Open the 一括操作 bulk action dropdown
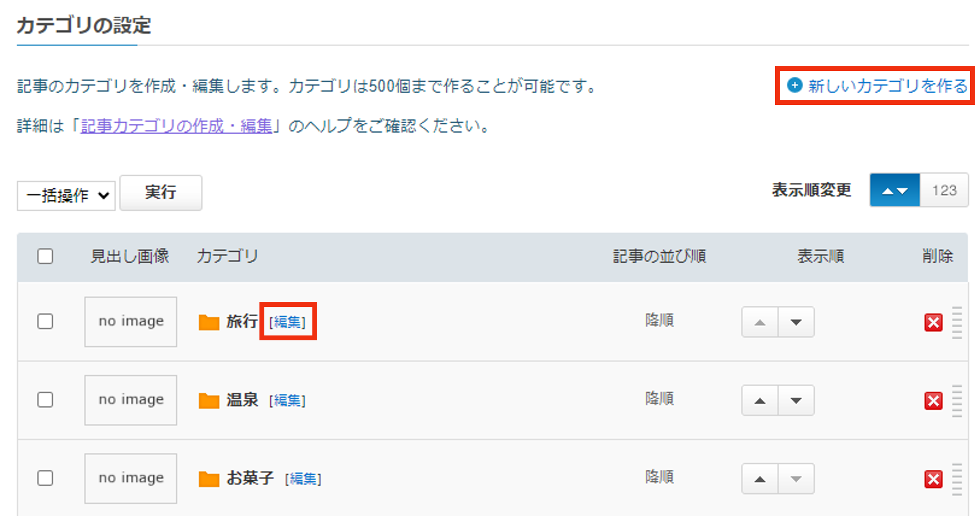The height and width of the screenshot is (516, 980). [66, 196]
